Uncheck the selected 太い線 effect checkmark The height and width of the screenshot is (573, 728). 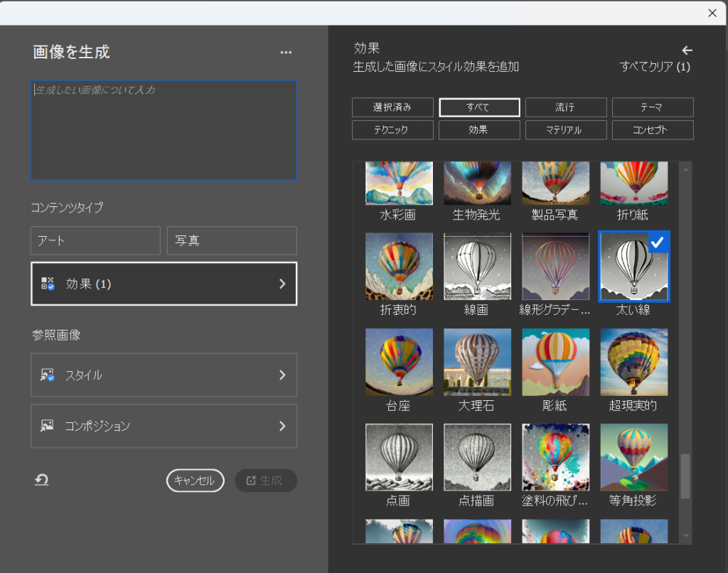tap(658, 242)
